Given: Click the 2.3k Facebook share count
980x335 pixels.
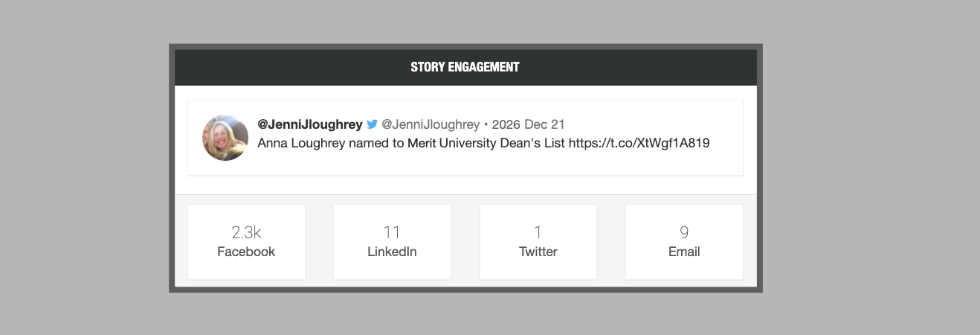Looking at the screenshot, I should (x=246, y=232).
